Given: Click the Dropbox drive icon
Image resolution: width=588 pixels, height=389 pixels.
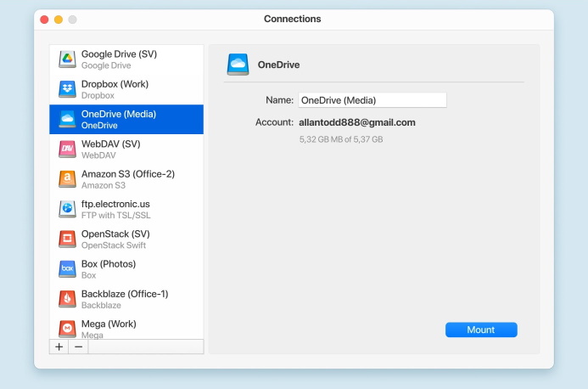Looking at the screenshot, I should click(x=68, y=89).
